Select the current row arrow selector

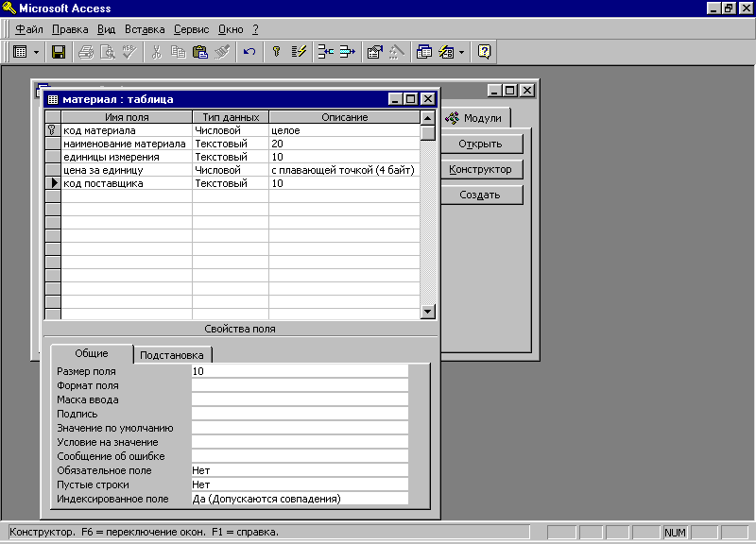click(x=53, y=183)
